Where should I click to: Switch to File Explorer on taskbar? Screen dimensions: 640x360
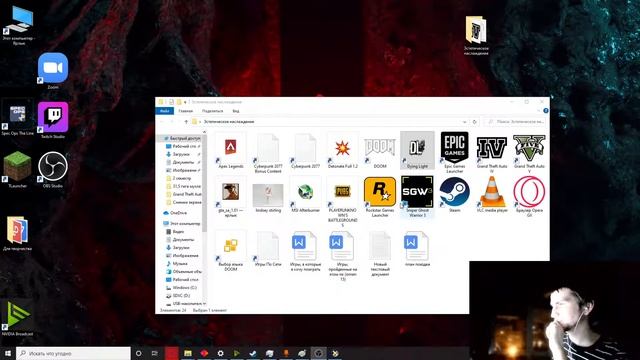[x=188, y=353]
